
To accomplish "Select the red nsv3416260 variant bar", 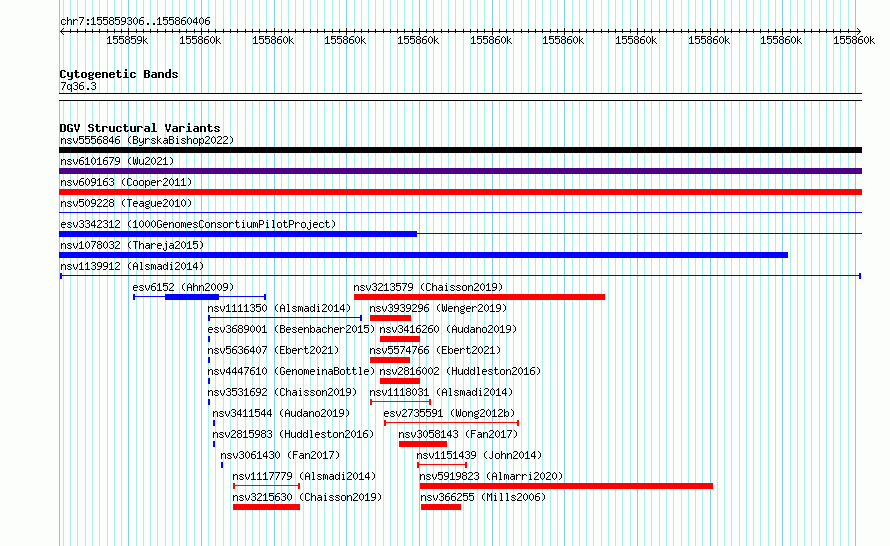I will point(400,339).
